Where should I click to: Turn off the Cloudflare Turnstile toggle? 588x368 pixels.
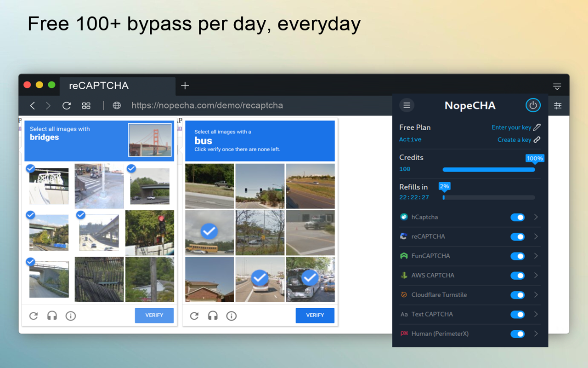[517, 295]
